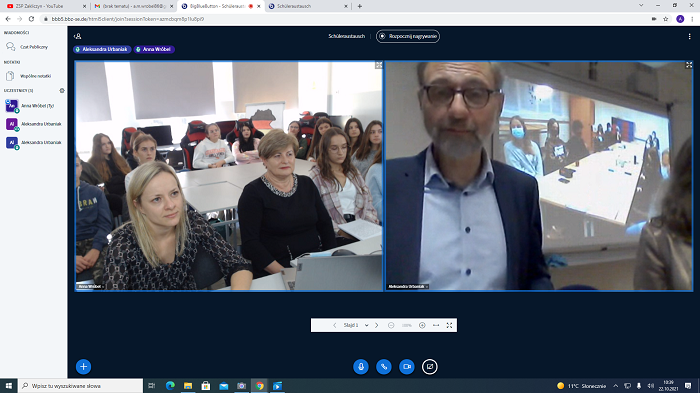Open the options three-dot menu
Image resolution: width=700 pixels, height=393 pixels.
pos(689,37)
